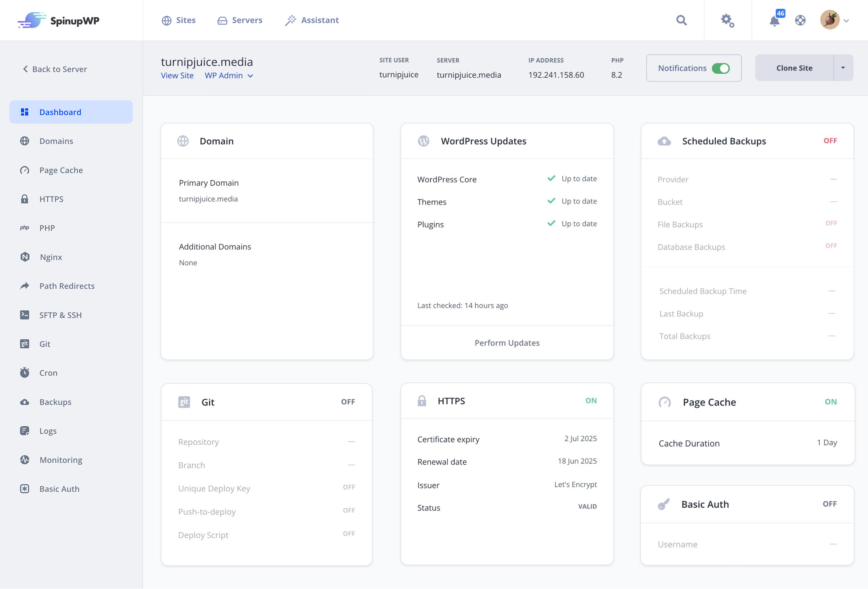Click the search magnifier icon

(681, 20)
